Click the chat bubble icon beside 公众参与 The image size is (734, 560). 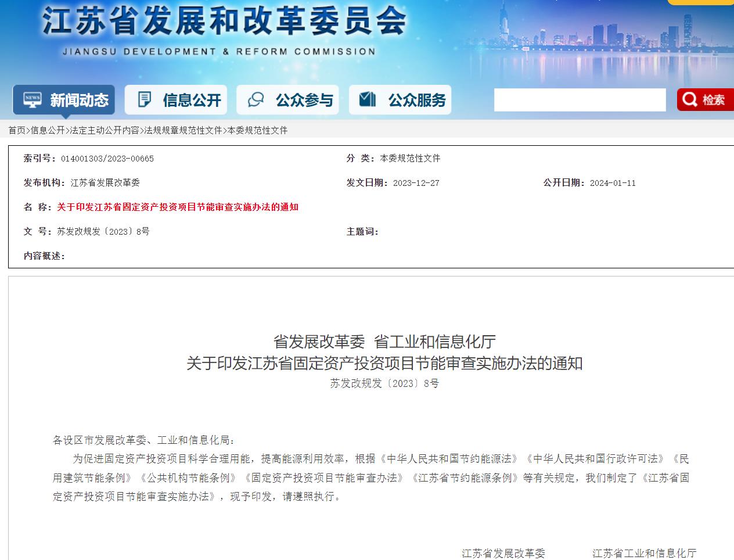click(x=256, y=99)
